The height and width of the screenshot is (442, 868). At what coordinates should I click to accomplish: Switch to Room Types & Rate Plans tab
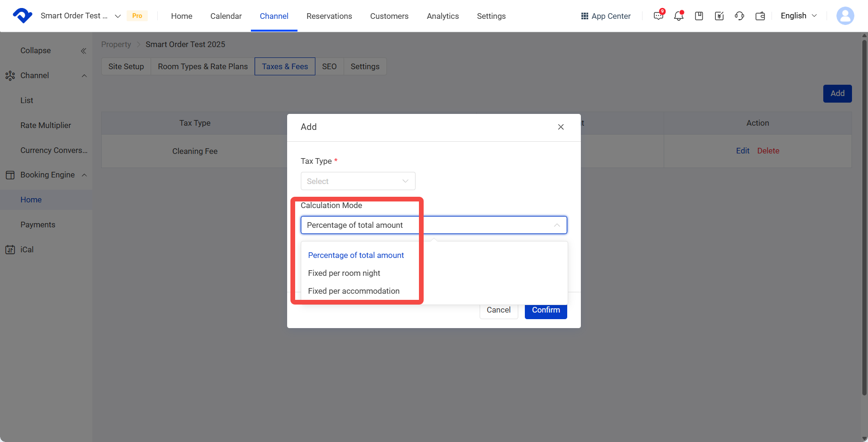tap(203, 66)
